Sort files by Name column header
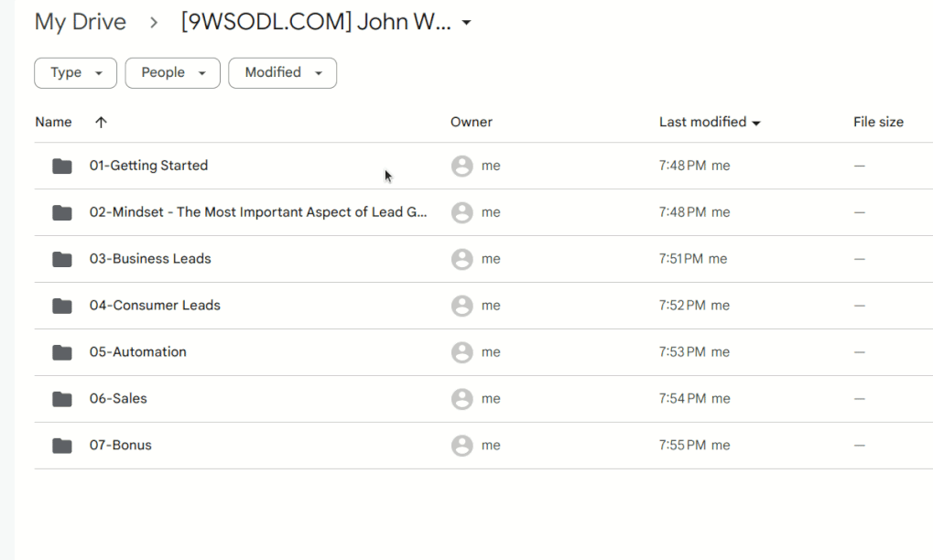Viewport: 933px width, 560px height. [x=53, y=122]
